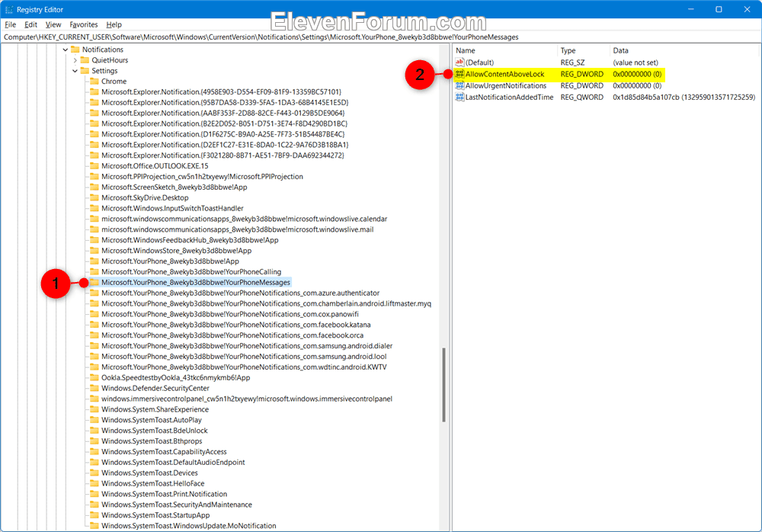Select YourPhoneNotifications_com.facebook.katana key
This screenshot has width=762, height=532.
click(236, 325)
